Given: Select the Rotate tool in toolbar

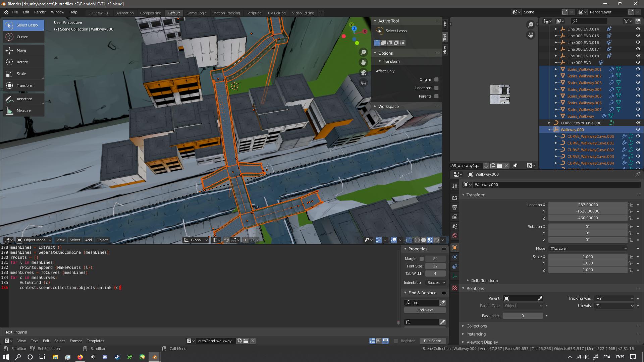Looking at the screenshot, I should 22,62.
